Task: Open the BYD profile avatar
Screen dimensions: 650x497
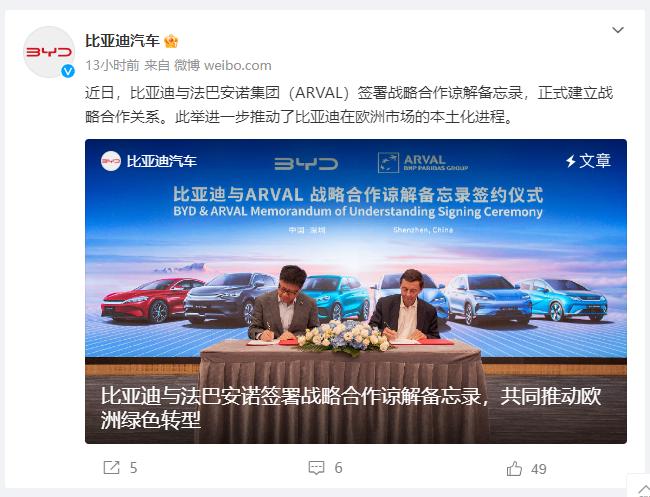Action: (49, 52)
